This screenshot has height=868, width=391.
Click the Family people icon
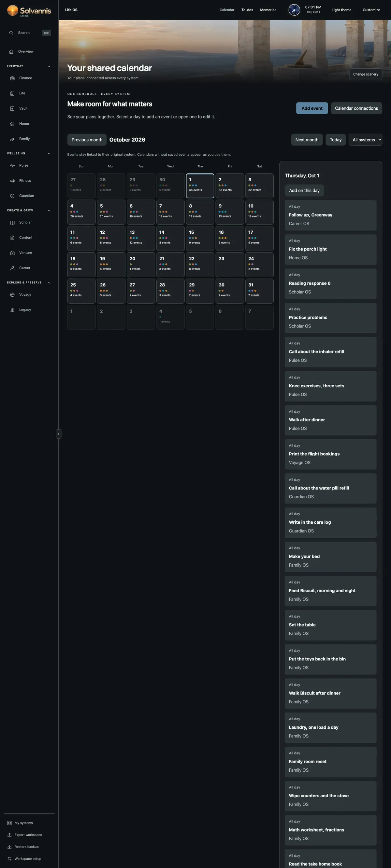click(x=12, y=139)
